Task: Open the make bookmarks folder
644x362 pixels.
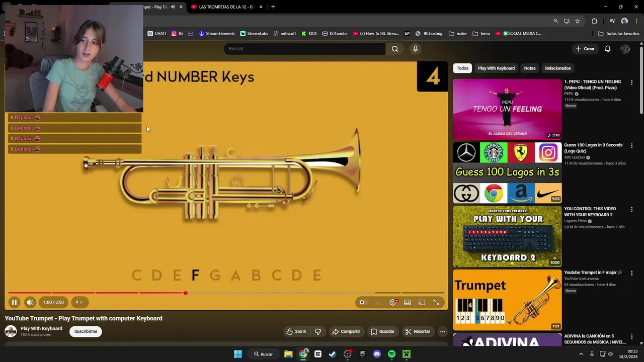Action: pyautogui.click(x=457, y=34)
